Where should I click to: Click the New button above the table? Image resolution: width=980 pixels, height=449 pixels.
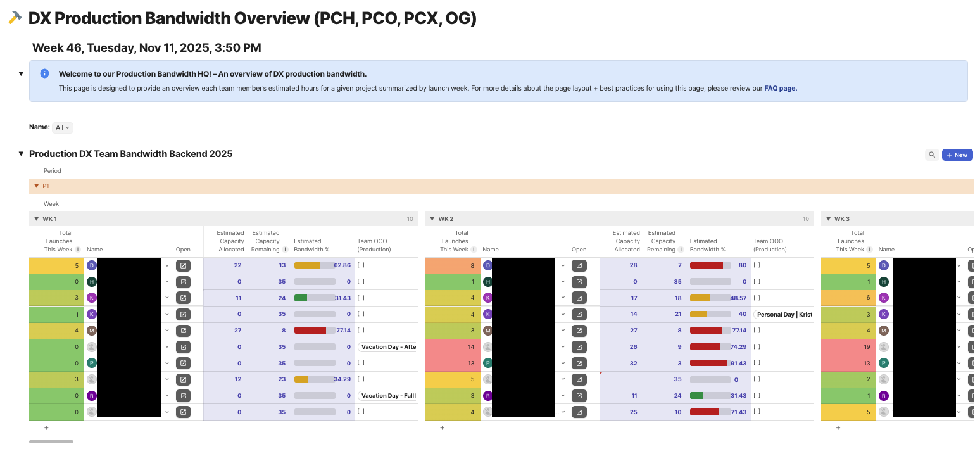pos(957,155)
